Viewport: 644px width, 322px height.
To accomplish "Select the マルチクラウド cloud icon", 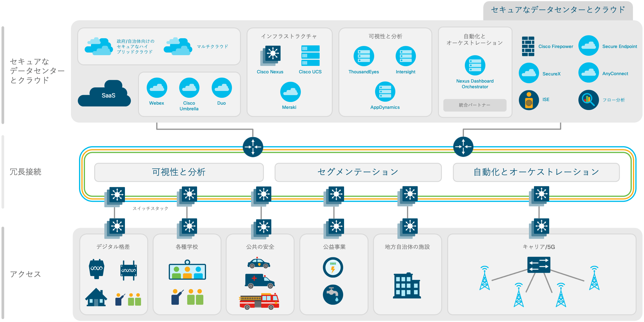I will point(178,46).
